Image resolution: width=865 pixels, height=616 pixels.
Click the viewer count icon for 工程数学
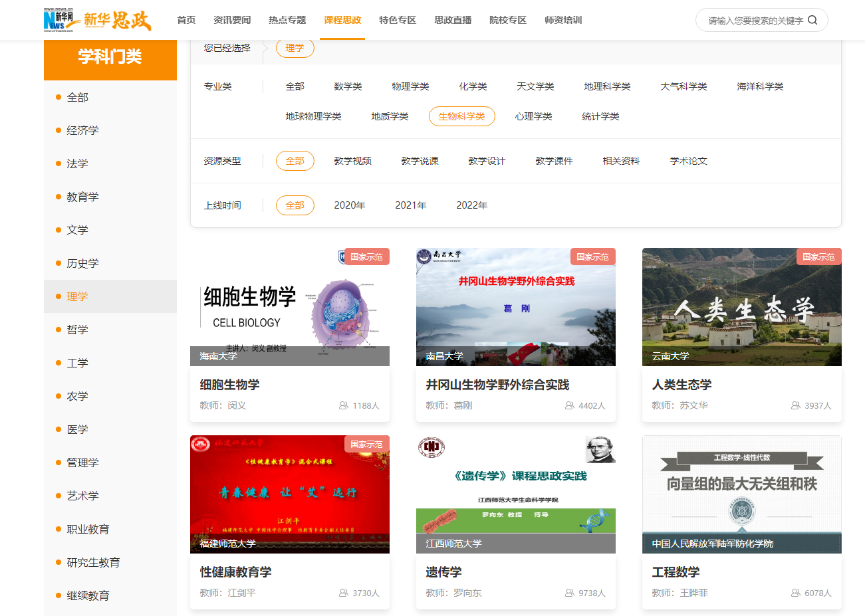[x=796, y=593]
